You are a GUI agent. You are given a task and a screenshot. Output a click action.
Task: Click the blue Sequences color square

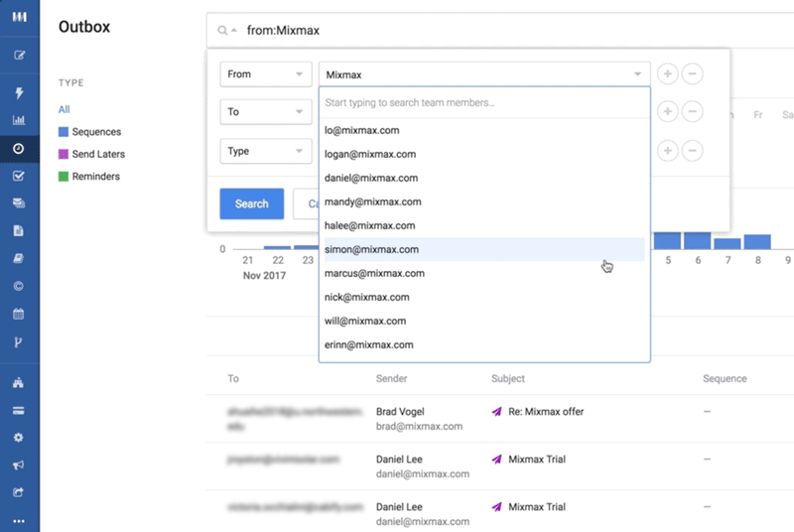(64, 132)
